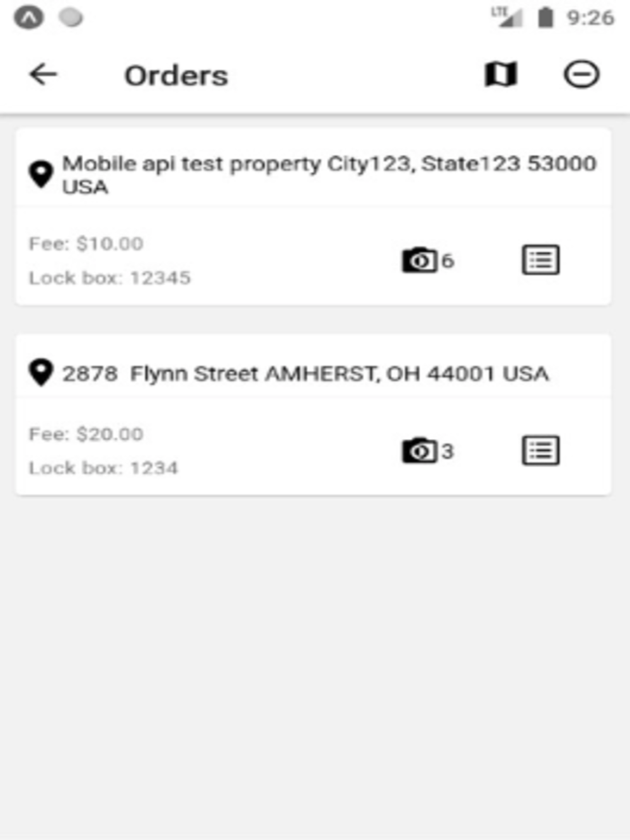Select the Lock box: 1234 text

pyautogui.click(x=103, y=468)
